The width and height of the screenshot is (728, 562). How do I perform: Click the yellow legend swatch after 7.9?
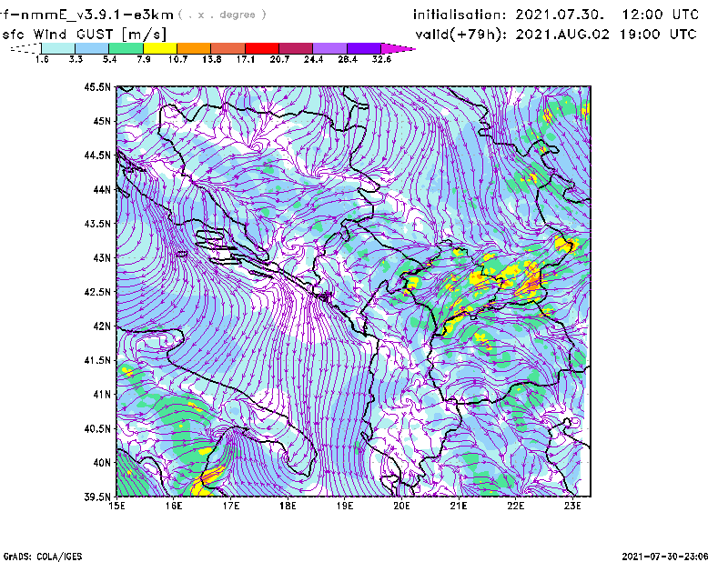click(x=160, y=48)
